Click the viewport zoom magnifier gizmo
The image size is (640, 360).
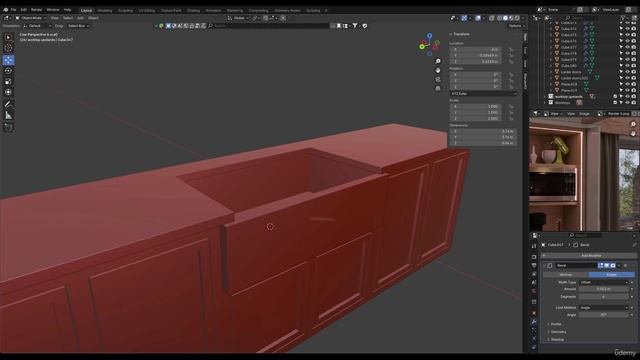pos(438,62)
